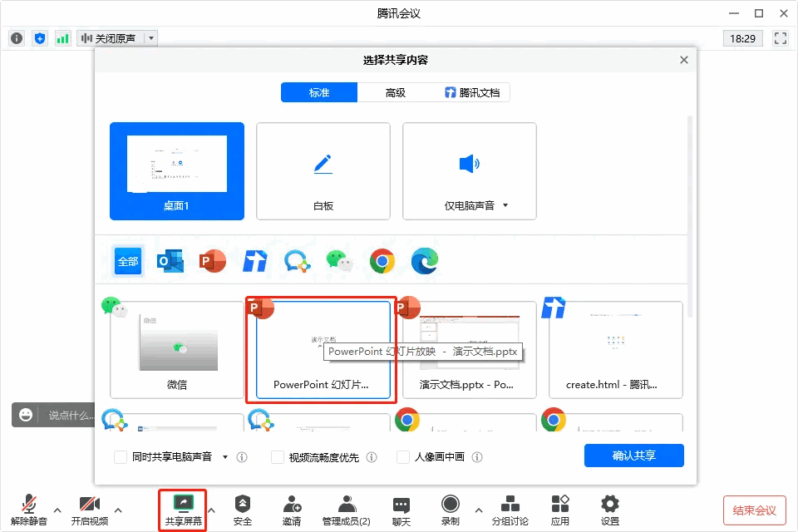The height and width of the screenshot is (532, 798).
Task: Open the 应用 apps panel
Action: [x=559, y=510]
